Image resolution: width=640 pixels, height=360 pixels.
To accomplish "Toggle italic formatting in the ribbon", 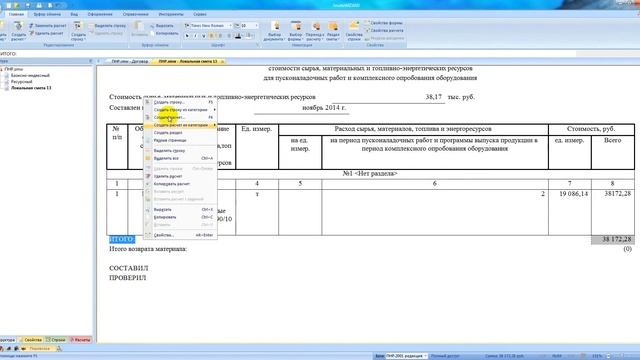I will click(x=195, y=36).
